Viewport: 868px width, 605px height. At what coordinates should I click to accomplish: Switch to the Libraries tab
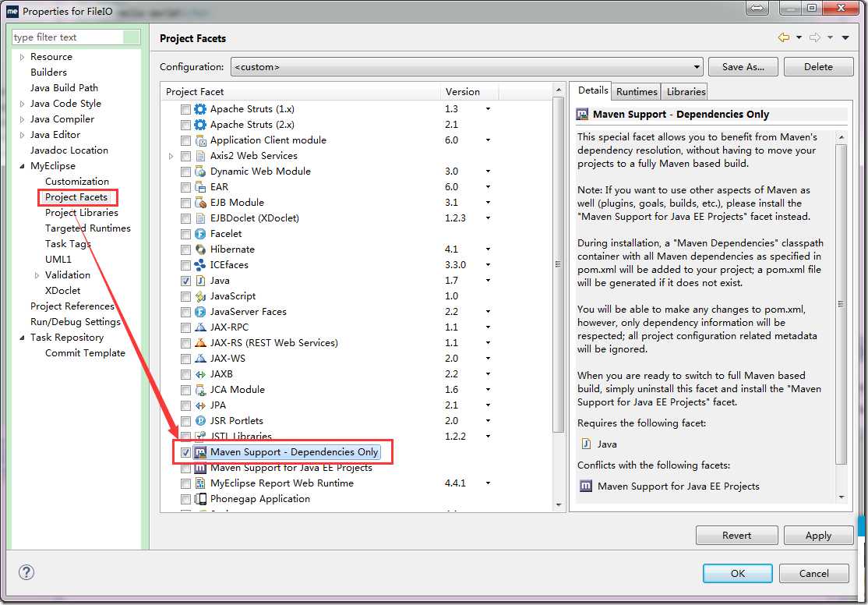click(686, 91)
